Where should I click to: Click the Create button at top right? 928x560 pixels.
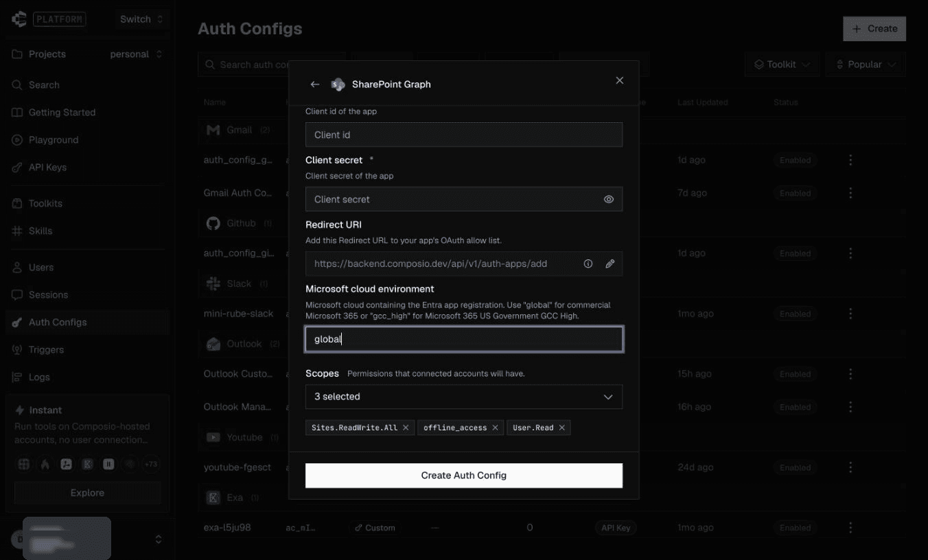click(874, 29)
